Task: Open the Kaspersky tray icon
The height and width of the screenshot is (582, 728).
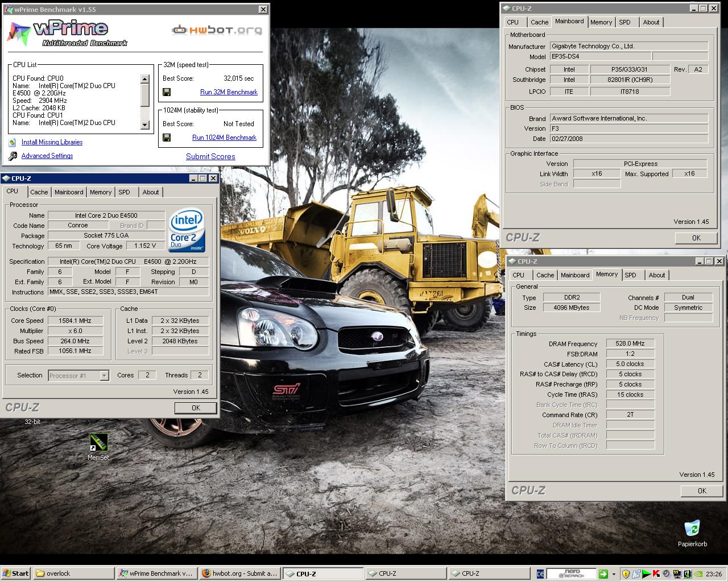Action: pyautogui.click(x=656, y=574)
